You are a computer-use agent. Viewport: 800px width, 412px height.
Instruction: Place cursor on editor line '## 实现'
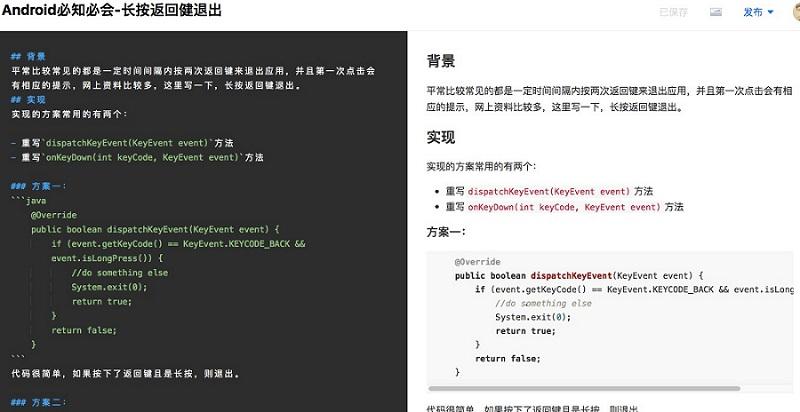click(28, 100)
